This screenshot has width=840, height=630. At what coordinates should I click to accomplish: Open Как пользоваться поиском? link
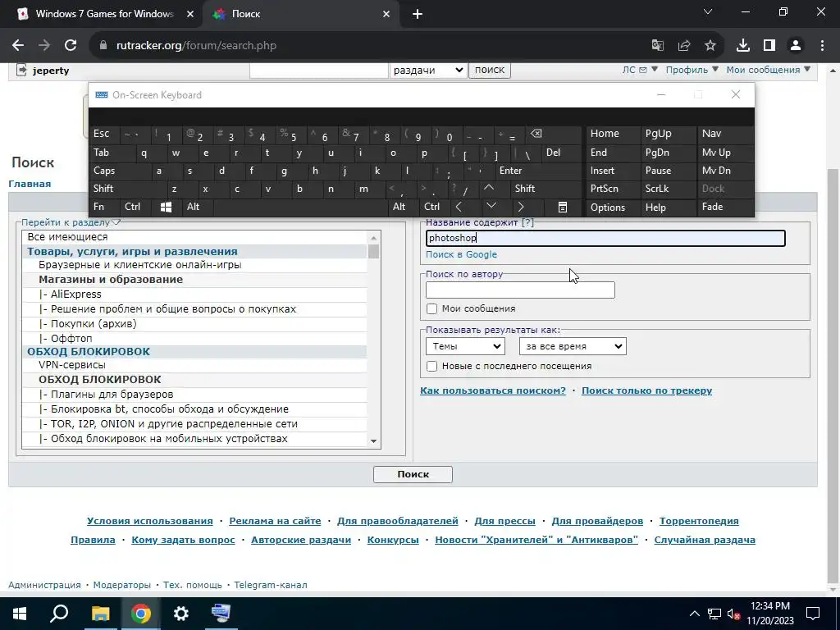click(493, 390)
